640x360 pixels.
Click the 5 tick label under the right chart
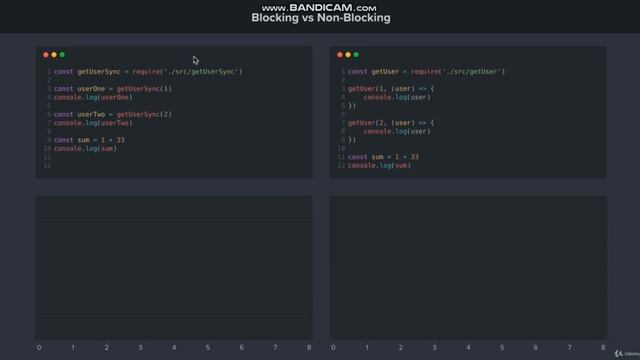502,348
